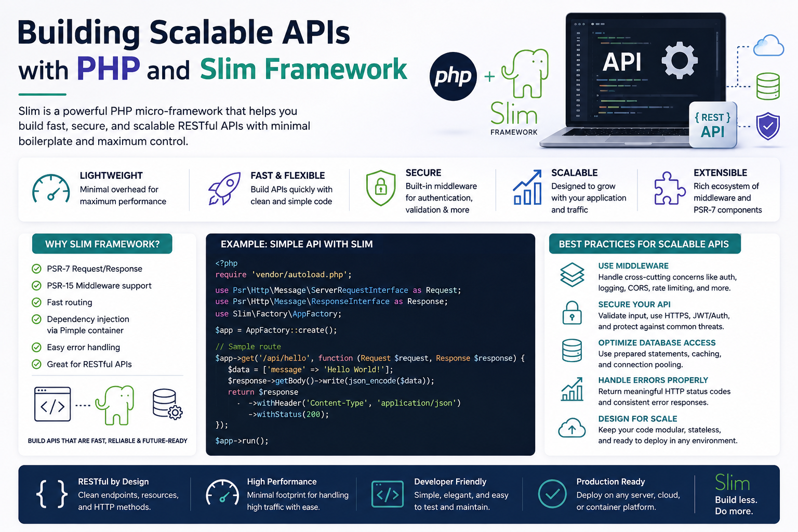Click the Use Middleware layers icon
This screenshot has width=798, height=532.
pos(572,275)
